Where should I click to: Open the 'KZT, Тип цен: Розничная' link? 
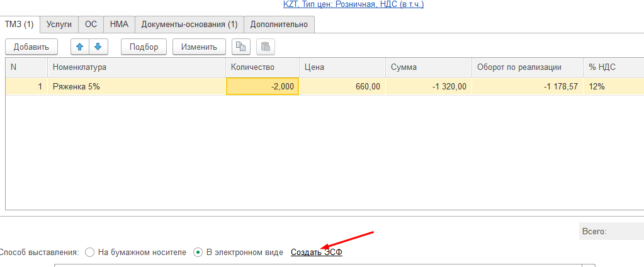[x=353, y=4]
